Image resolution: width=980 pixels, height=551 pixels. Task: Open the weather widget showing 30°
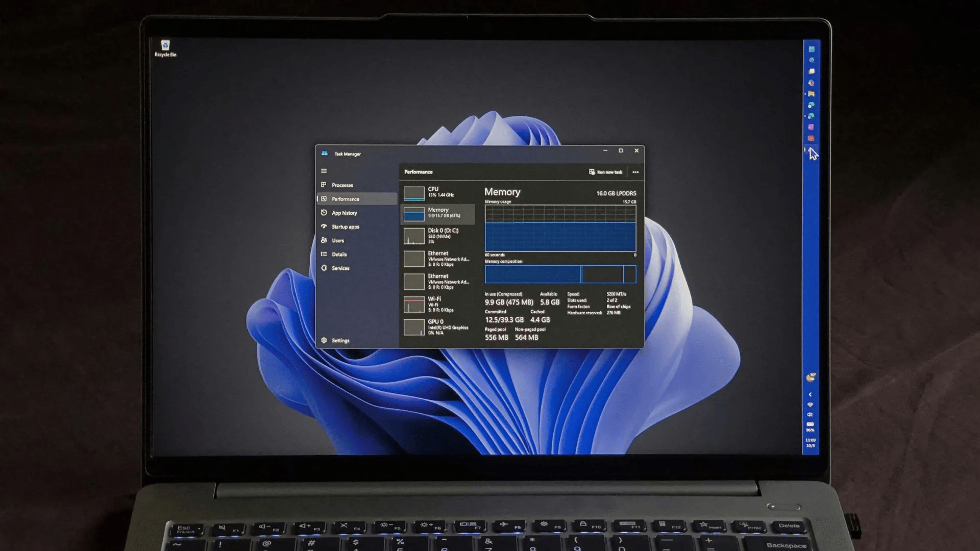[811, 378]
